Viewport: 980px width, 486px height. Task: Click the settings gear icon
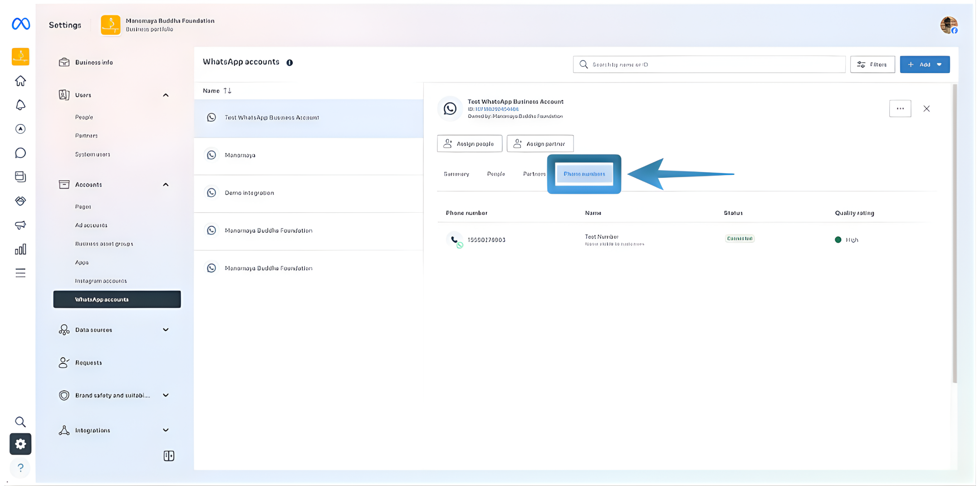pos(20,444)
